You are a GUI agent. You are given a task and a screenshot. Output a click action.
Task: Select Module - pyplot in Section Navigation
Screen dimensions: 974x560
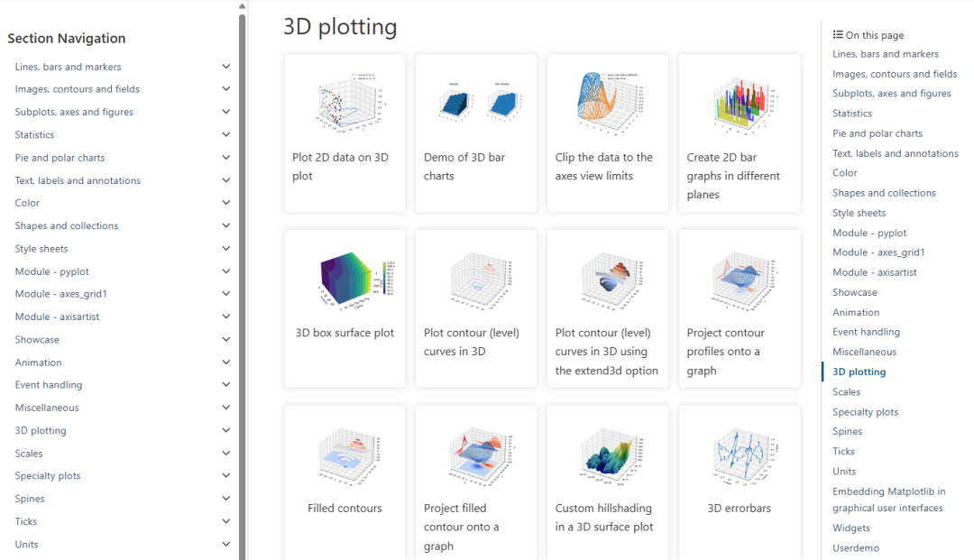tap(52, 271)
